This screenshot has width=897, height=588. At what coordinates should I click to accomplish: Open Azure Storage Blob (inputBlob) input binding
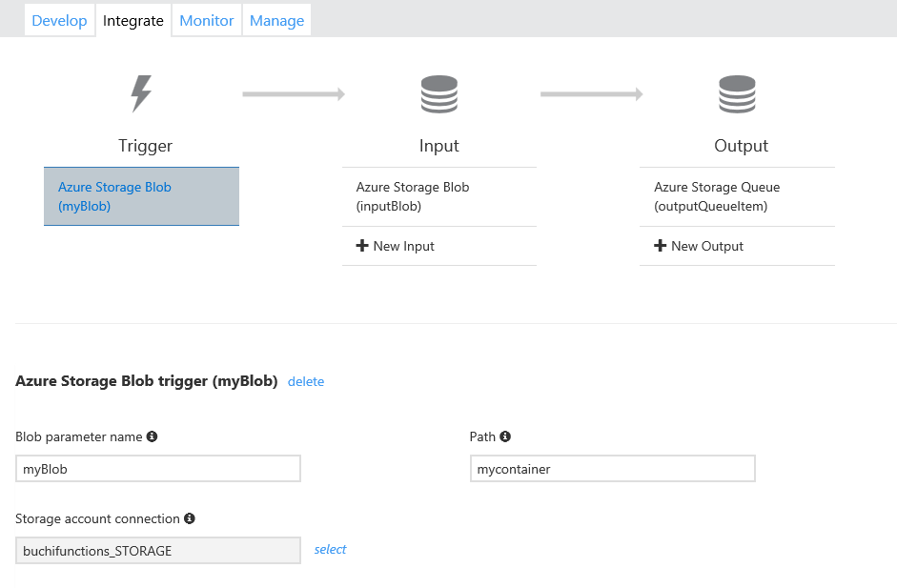click(438, 196)
